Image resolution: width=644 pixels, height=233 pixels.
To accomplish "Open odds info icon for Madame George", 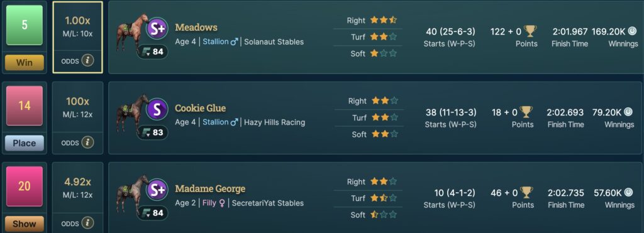I will pos(87,223).
